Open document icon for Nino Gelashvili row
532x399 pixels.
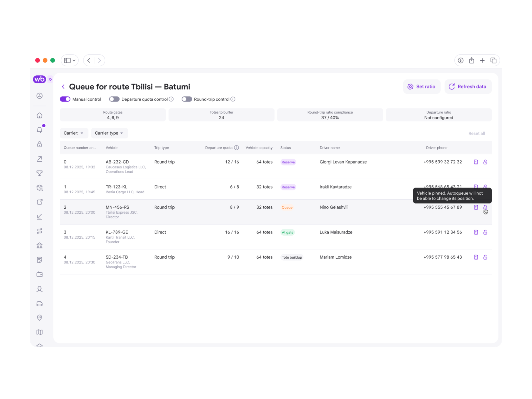click(476, 207)
